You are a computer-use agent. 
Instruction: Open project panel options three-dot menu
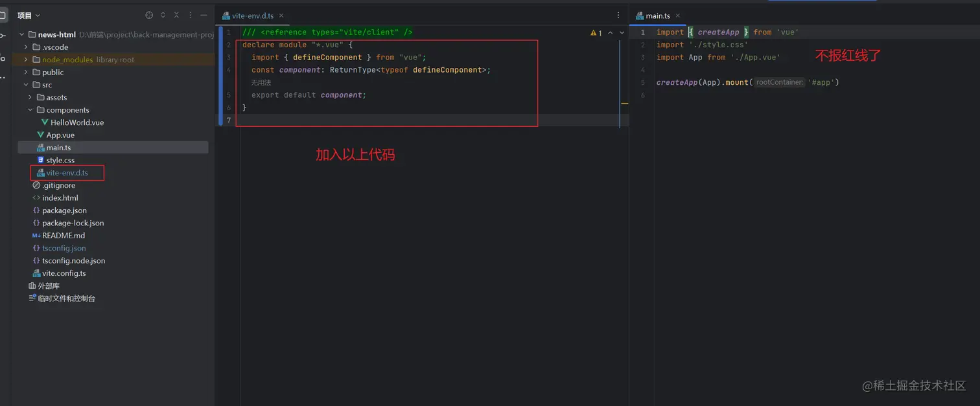click(x=190, y=15)
